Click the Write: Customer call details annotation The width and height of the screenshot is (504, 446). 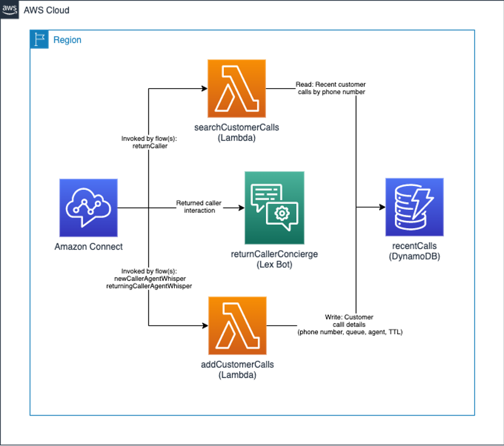pos(350,324)
